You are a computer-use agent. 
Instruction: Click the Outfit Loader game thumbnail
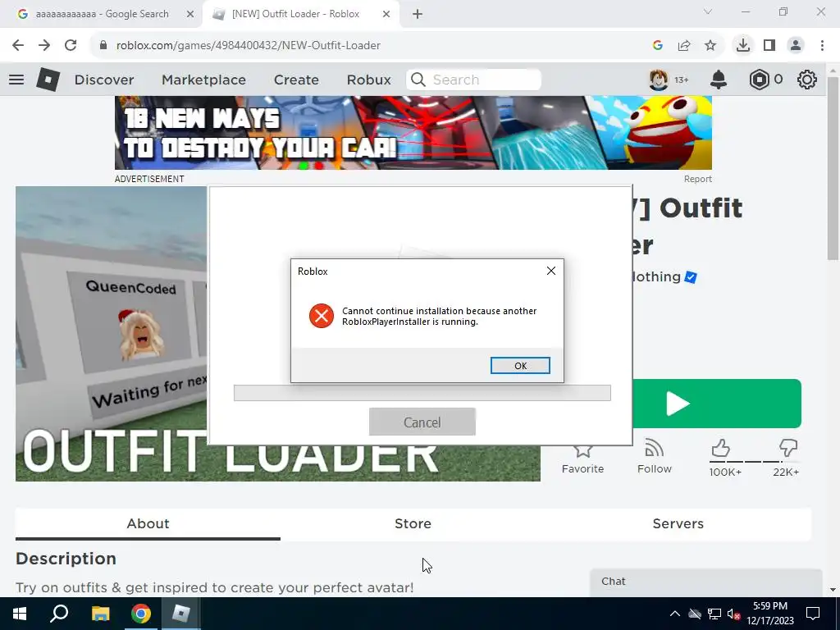[112, 333]
